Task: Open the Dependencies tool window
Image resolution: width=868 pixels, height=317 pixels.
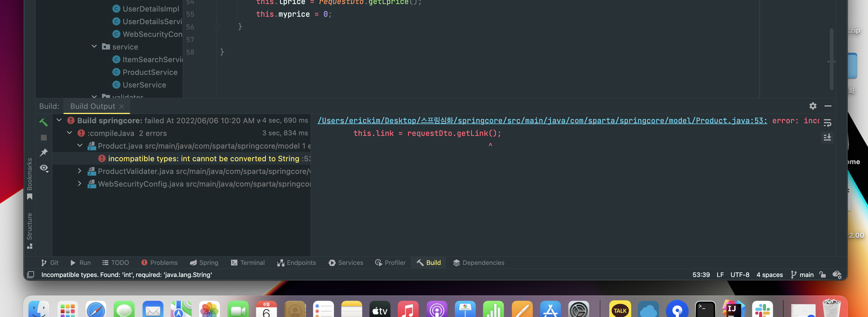Action: (x=479, y=262)
